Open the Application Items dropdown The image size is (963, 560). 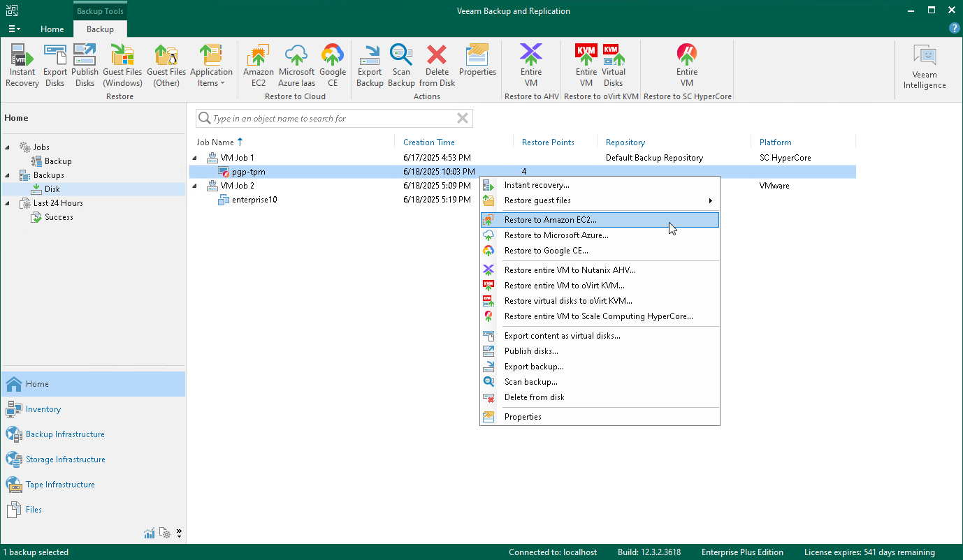(211, 65)
